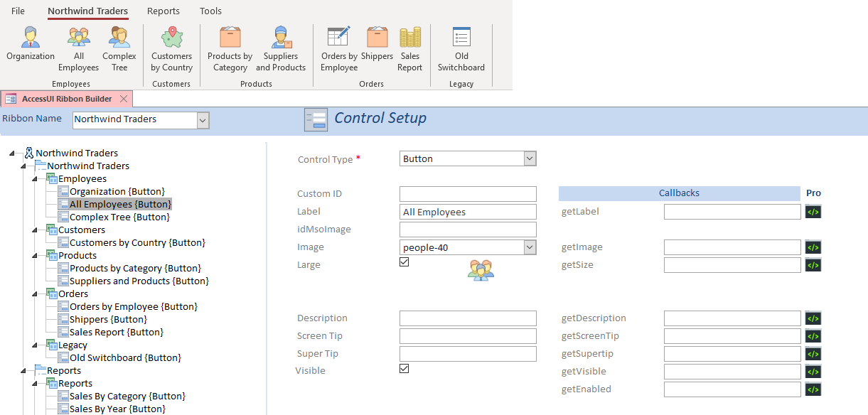Click the getImage callback input field
Screen dimensions: 868x415
(x=732, y=247)
